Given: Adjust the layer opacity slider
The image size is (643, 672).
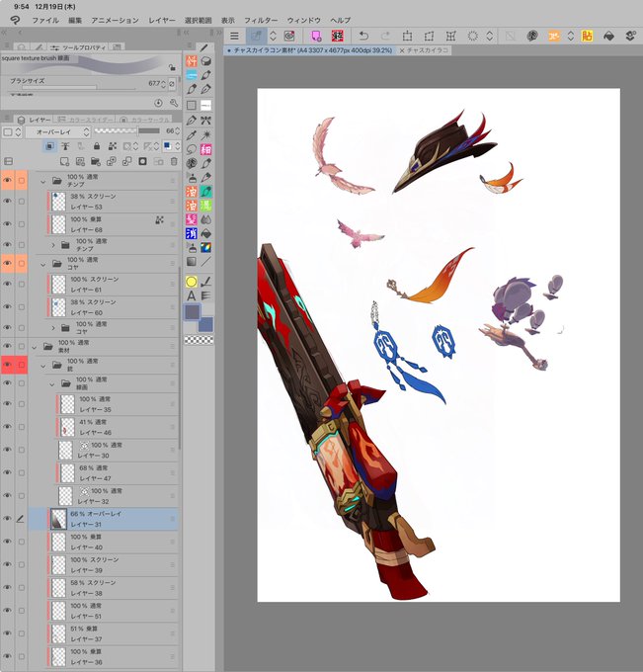Looking at the screenshot, I should pyautogui.click(x=126, y=131).
